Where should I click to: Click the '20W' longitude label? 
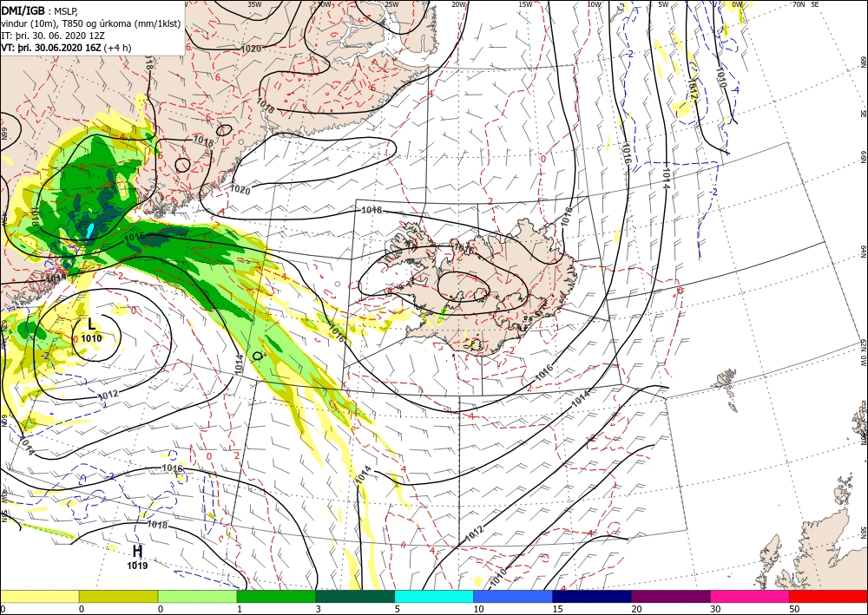click(x=458, y=4)
